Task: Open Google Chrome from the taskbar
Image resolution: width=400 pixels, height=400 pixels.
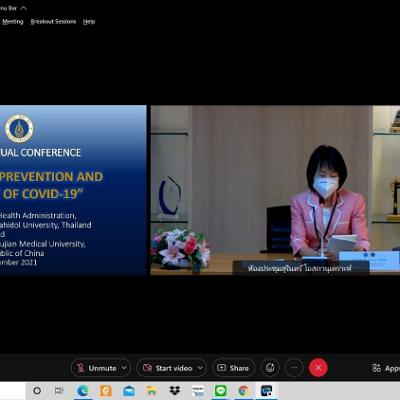Action: 244,391
